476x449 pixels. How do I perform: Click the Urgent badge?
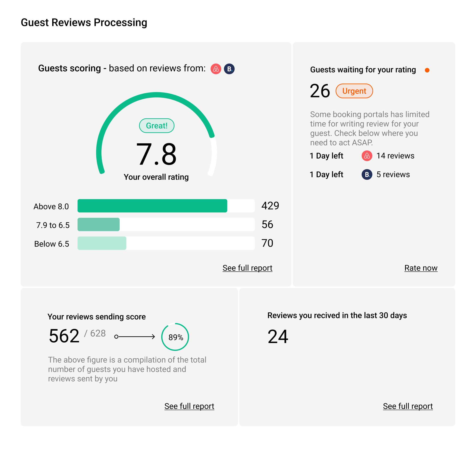pyautogui.click(x=354, y=91)
